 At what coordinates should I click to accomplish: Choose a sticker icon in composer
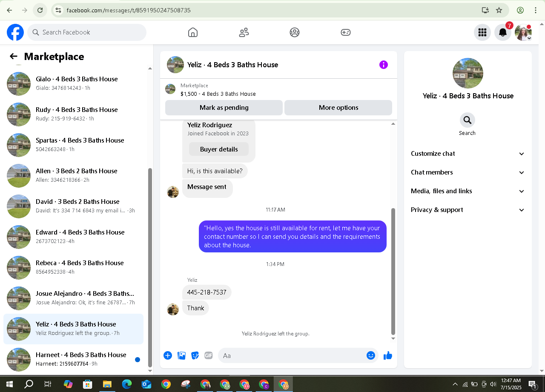point(195,355)
